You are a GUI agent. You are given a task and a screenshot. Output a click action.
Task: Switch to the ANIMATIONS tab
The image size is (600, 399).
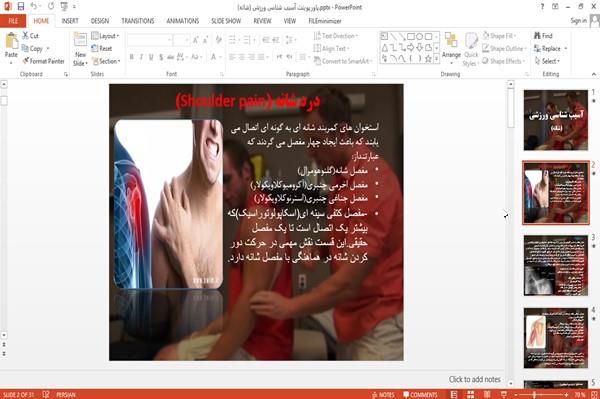click(x=183, y=21)
